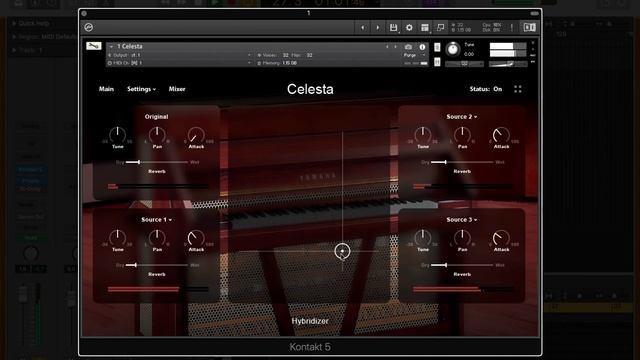640x360 pixels.
Task: Click the master Tune knob in the header
Action: [x=452, y=49]
